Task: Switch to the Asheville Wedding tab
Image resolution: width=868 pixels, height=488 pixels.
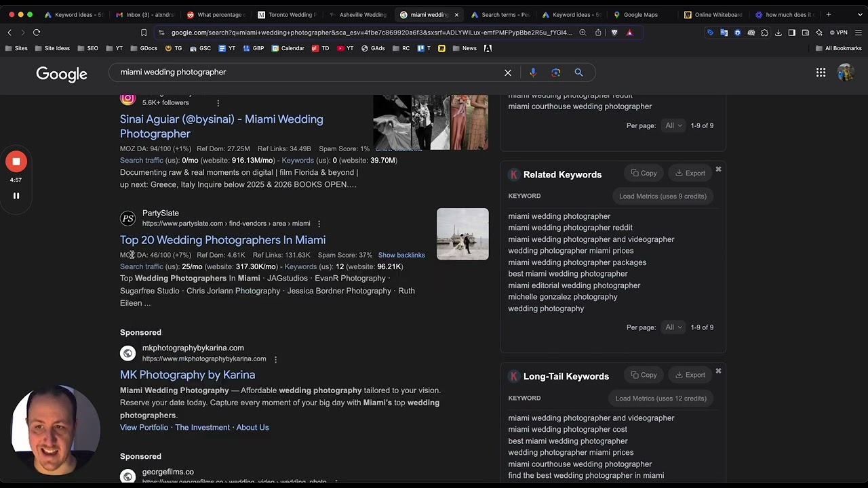Action: coord(357,14)
